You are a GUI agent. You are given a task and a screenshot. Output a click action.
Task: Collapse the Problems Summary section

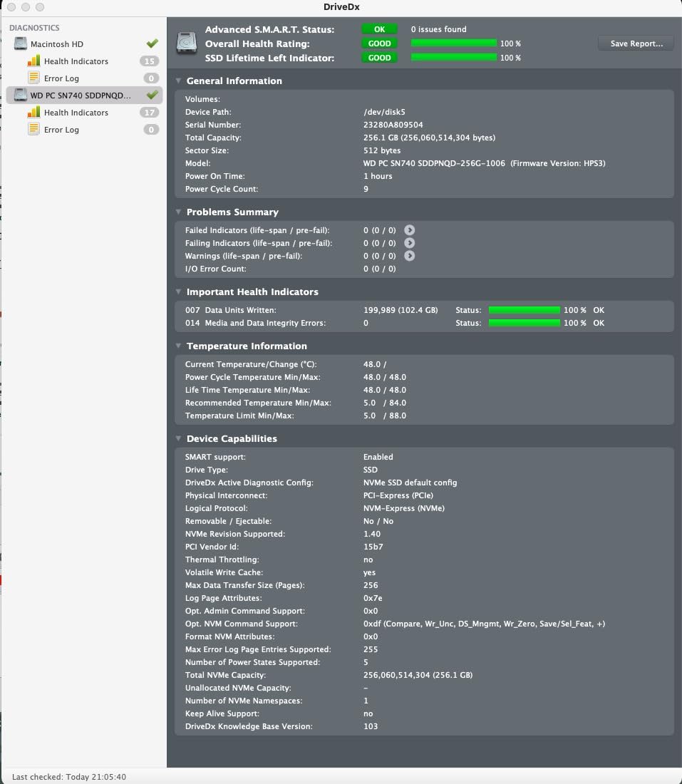(178, 212)
